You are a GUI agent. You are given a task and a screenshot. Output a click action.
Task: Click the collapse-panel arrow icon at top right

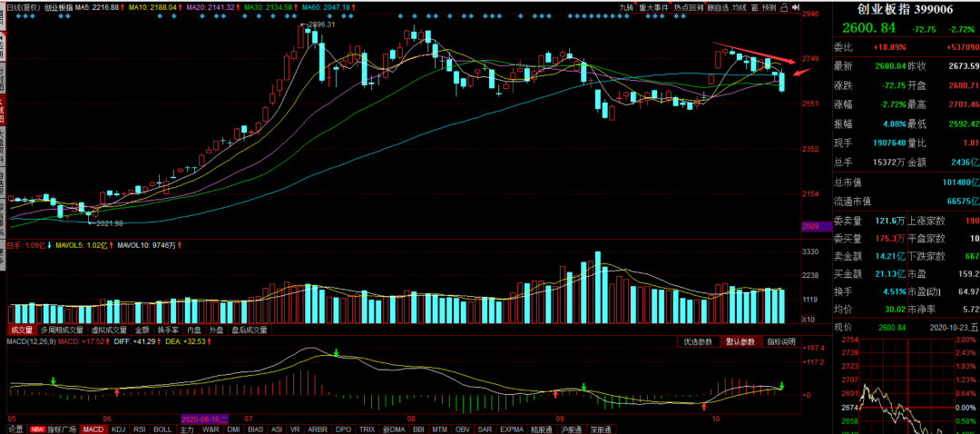pos(798,7)
